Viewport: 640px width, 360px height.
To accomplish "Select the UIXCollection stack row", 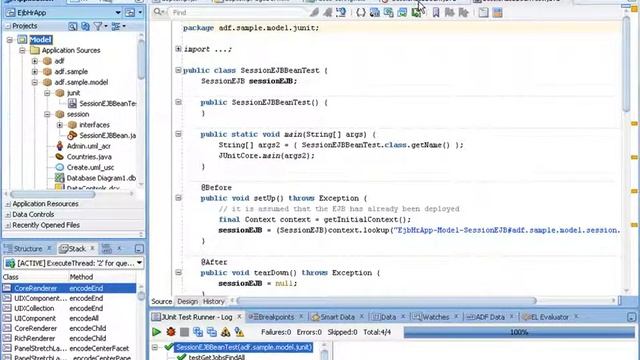I will click(x=69, y=308).
